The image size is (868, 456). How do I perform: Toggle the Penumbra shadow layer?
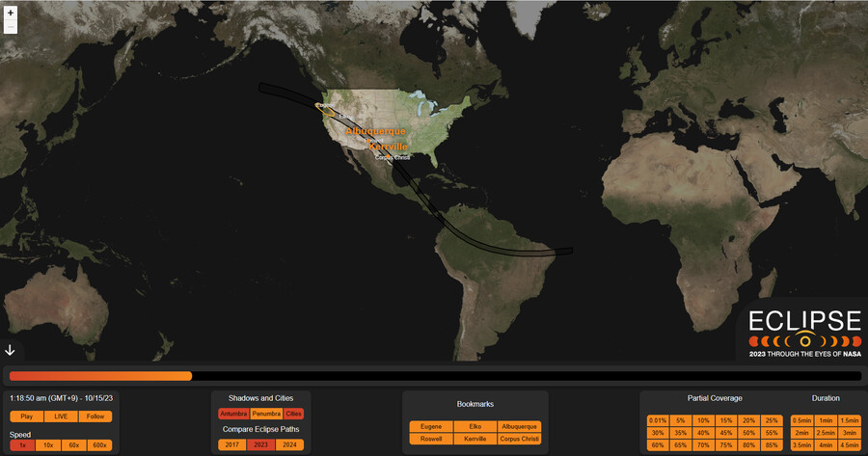(266, 414)
